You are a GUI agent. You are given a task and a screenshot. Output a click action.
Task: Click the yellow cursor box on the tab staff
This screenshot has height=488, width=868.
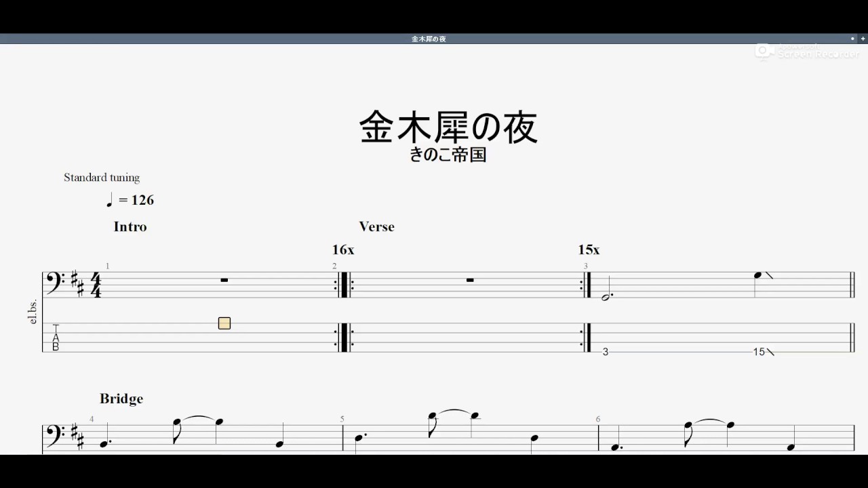(x=224, y=323)
